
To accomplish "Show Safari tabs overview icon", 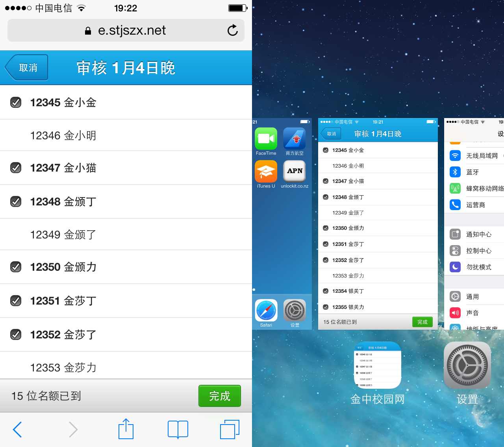I will coord(230,429).
